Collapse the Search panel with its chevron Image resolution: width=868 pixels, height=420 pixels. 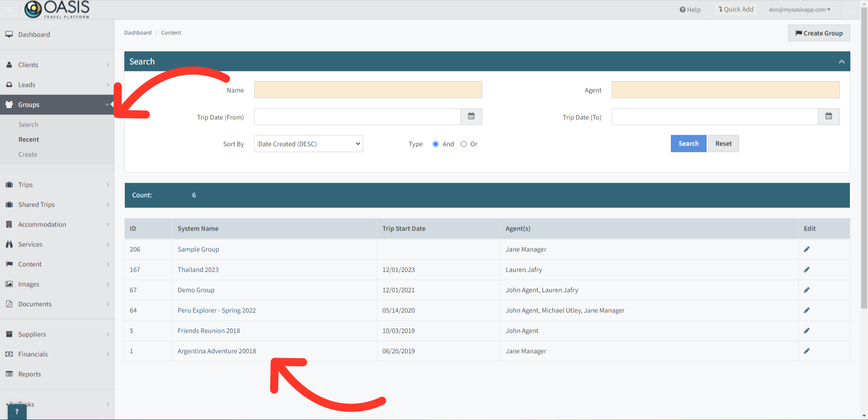pyautogui.click(x=841, y=61)
